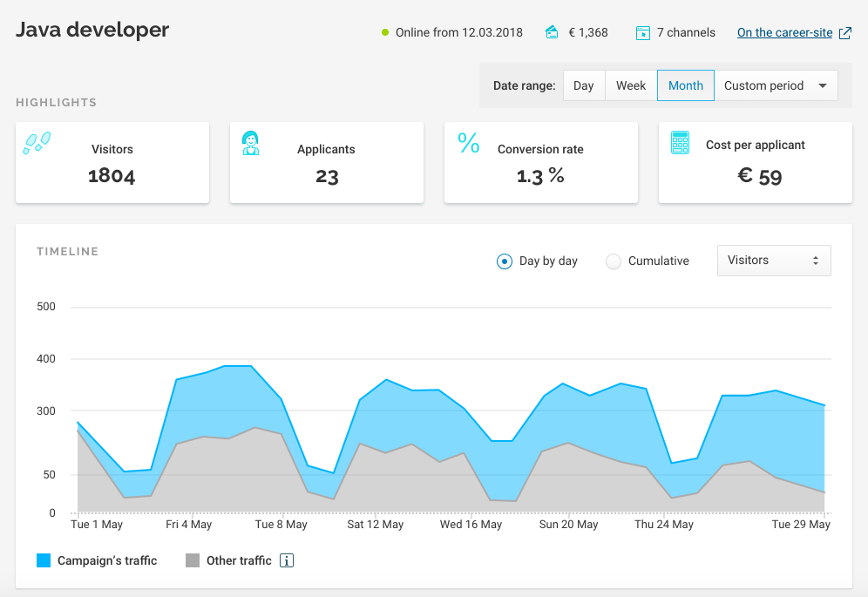Select the Day by day radio button
The image size is (868, 597).
[504, 261]
